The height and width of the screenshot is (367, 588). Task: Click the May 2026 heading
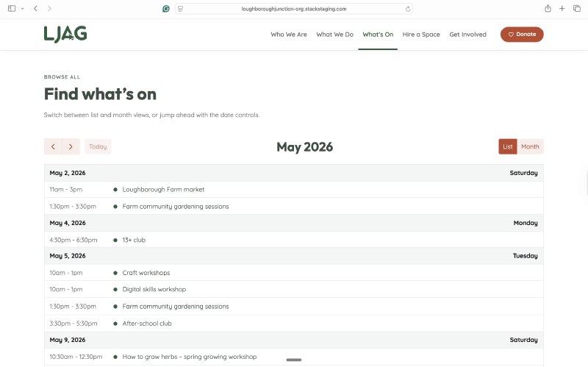click(304, 146)
